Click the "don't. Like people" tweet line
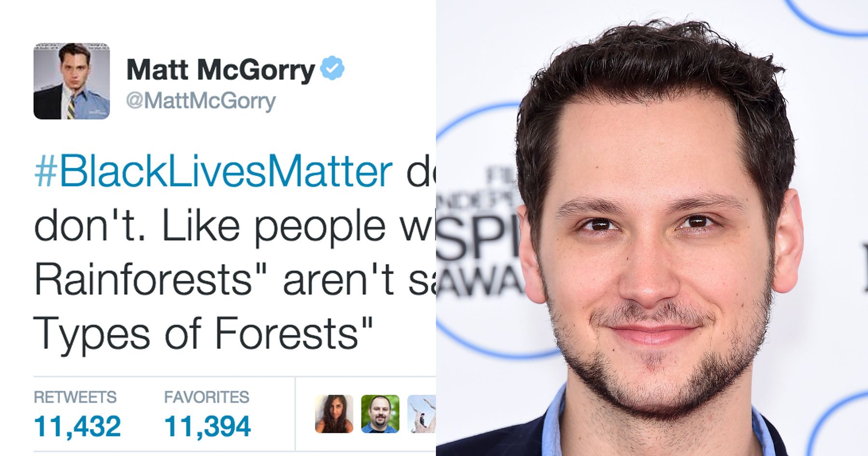Viewport: 868px width, 456px height. coord(210,227)
